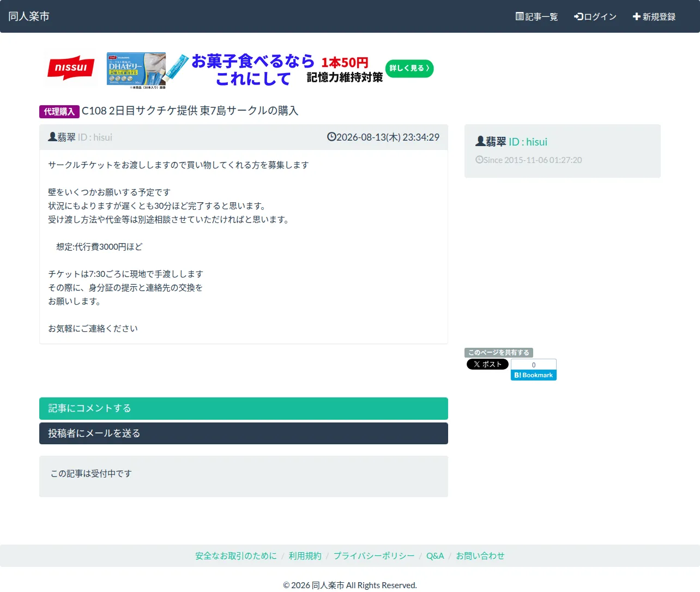Click the line 想定:代行費3000円ほど in the post
The width and height of the screenshot is (700, 592).
tap(99, 247)
